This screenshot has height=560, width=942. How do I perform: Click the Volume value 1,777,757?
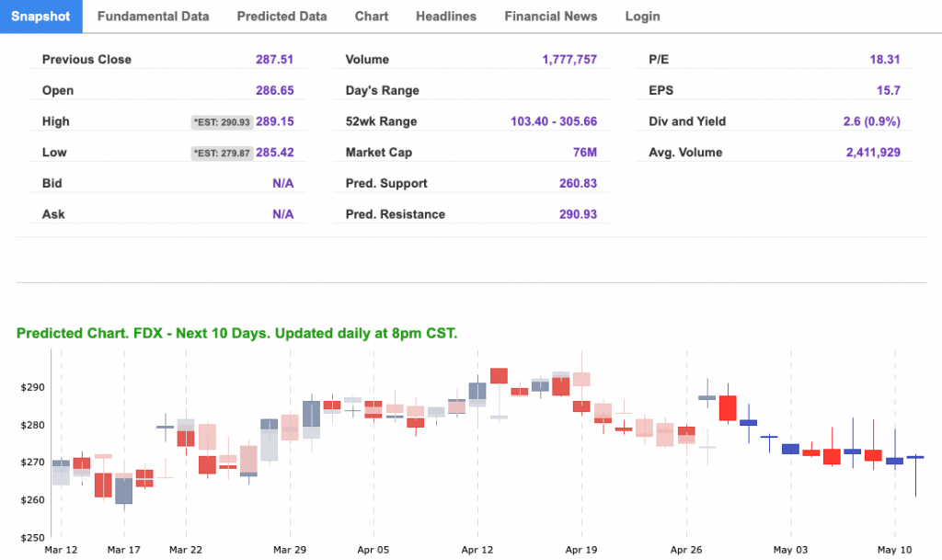[569, 60]
